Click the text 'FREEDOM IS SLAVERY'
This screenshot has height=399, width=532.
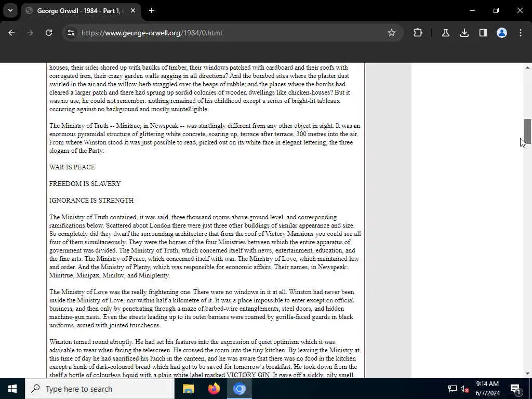pyautogui.click(x=85, y=183)
